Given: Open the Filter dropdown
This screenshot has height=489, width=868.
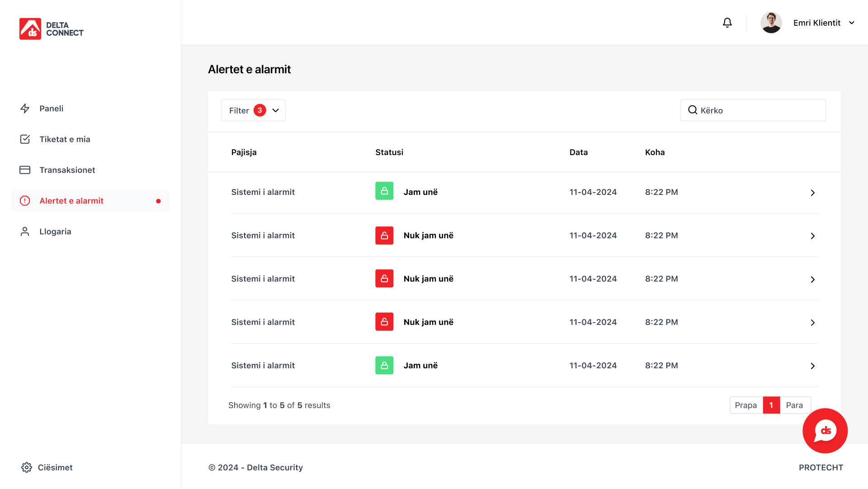Looking at the screenshot, I should tap(253, 110).
